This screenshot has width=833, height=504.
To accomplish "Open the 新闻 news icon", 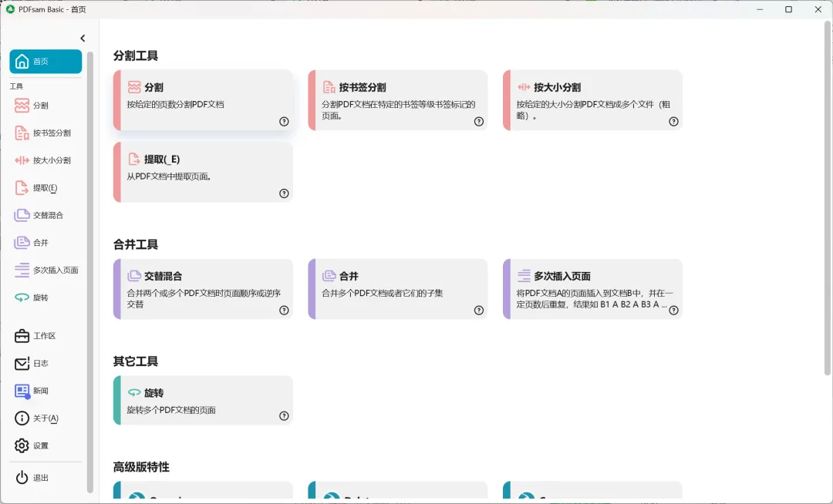I will 22,391.
